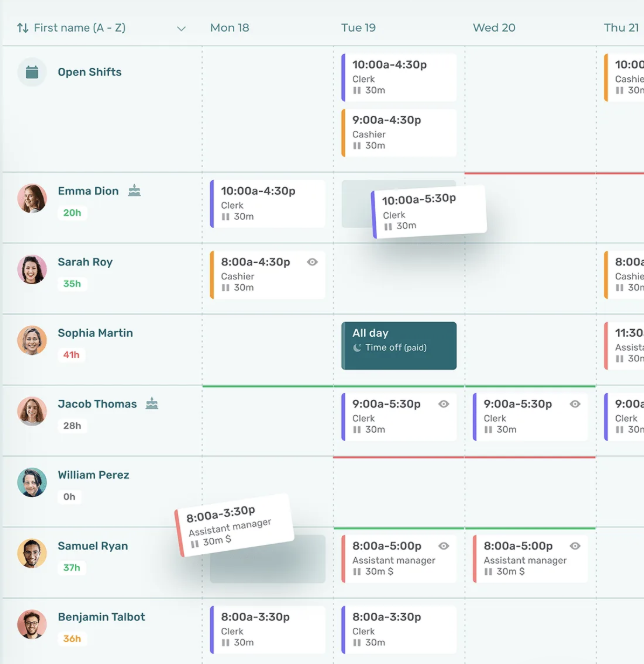Viewport: 644px width, 664px height.
Task: Select the Tue 19 column header
Action: (x=358, y=28)
